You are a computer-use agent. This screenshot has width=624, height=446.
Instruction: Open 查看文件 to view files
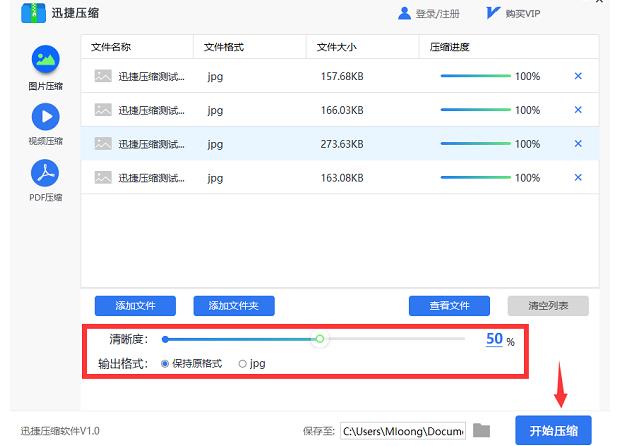coord(448,306)
